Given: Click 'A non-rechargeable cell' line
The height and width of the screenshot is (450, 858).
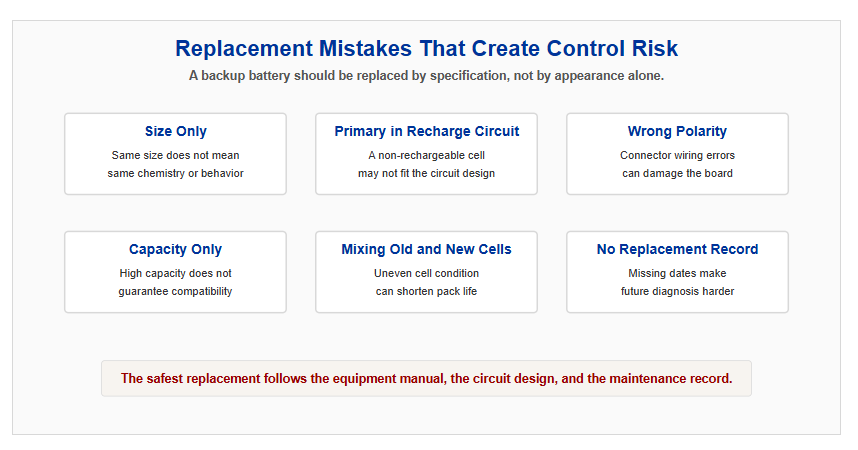Looking at the screenshot, I should (427, 155).
